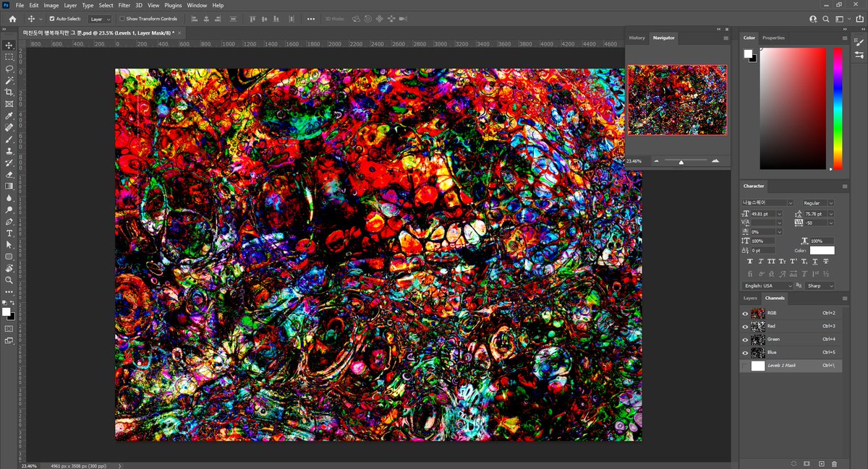Screen dimensions: 868x469
Task: Select the Magic Wand tool
Action: pos(9,80)
